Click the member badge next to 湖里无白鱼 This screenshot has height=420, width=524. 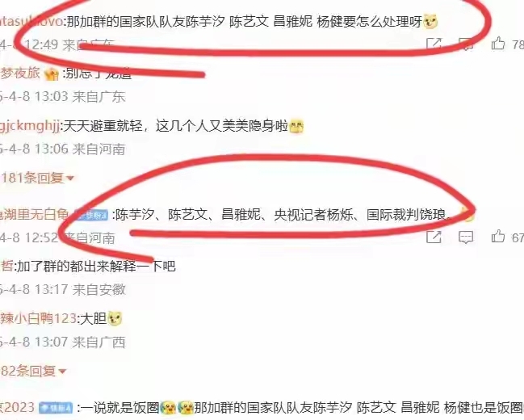point(91,215)
